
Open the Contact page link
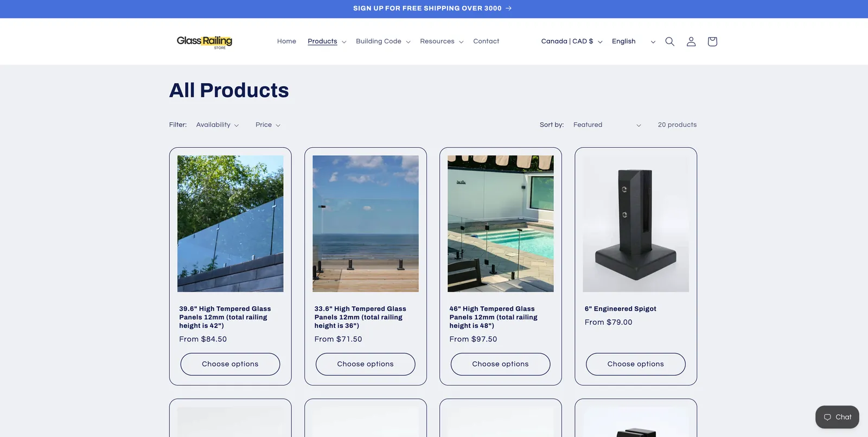point(486,41)
